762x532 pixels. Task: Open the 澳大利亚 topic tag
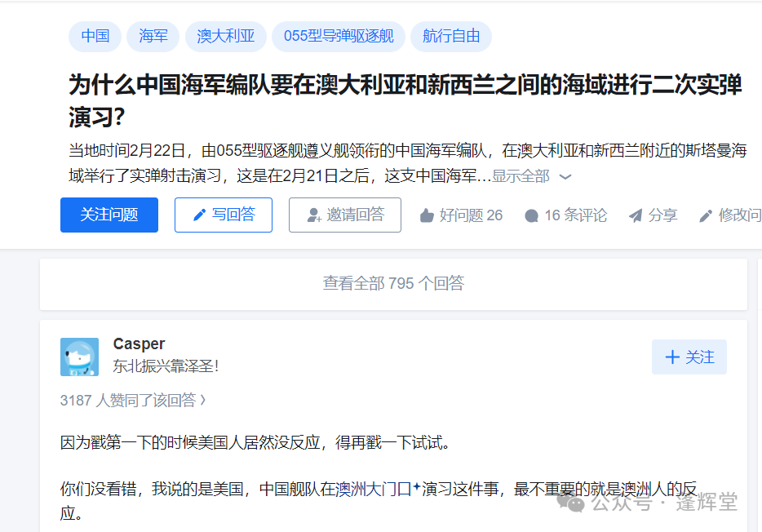coord(225,37)
